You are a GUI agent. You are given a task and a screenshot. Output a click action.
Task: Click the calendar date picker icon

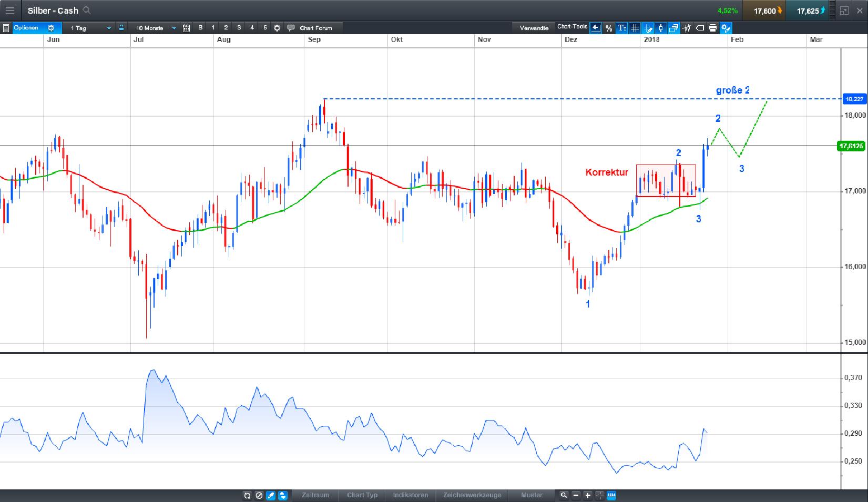(186, 28)
